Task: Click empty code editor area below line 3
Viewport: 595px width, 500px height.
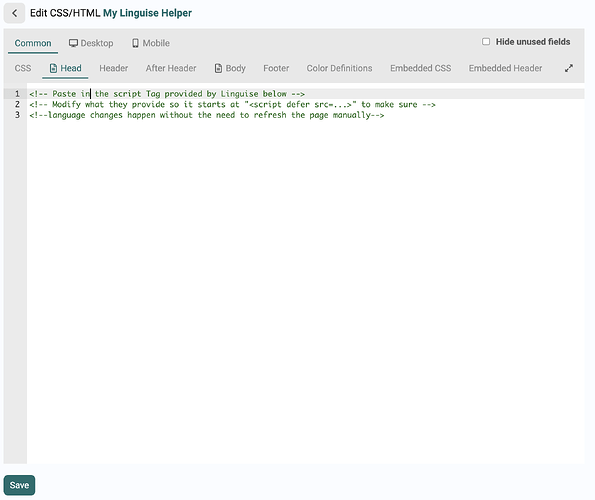Action: coord(305,292)
